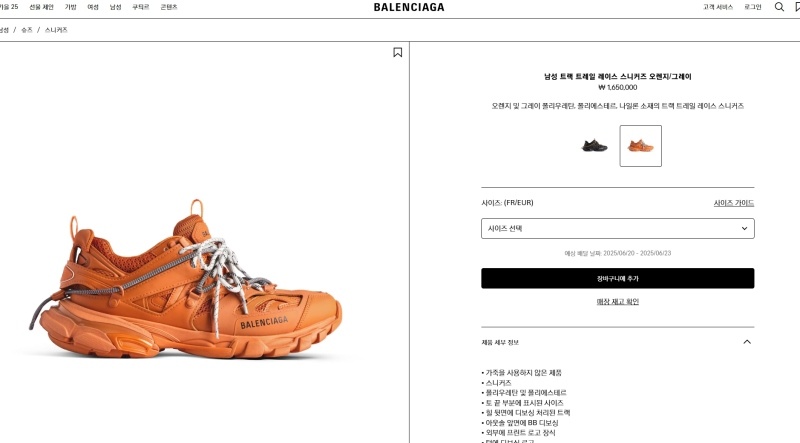Screen dimensions: 800x443
Task: Click the chevron arrow in size selector
Action: coord(744,229)
